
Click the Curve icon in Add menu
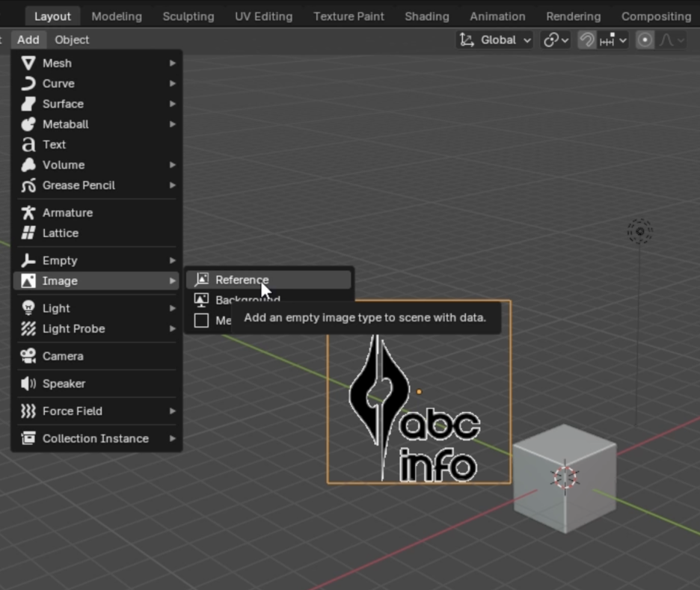click(28, 84)
